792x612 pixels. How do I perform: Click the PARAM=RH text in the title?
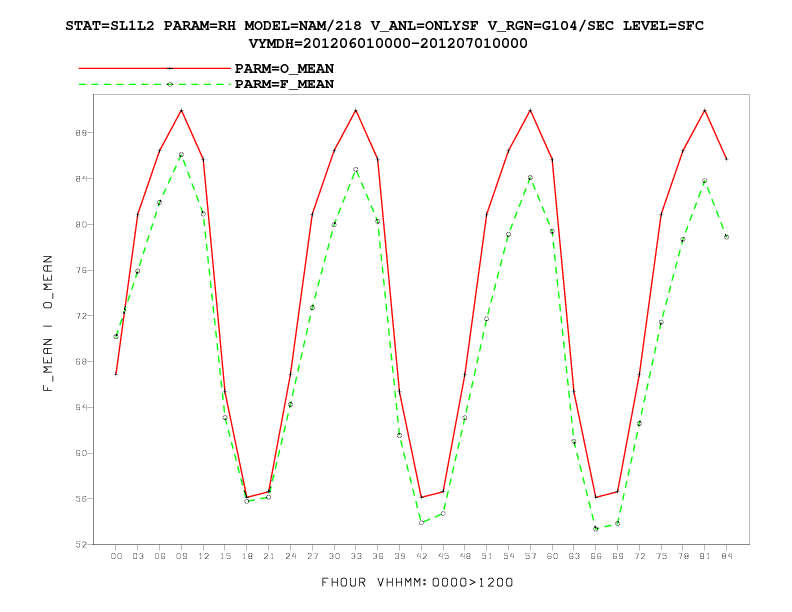[x=200, y=26]
